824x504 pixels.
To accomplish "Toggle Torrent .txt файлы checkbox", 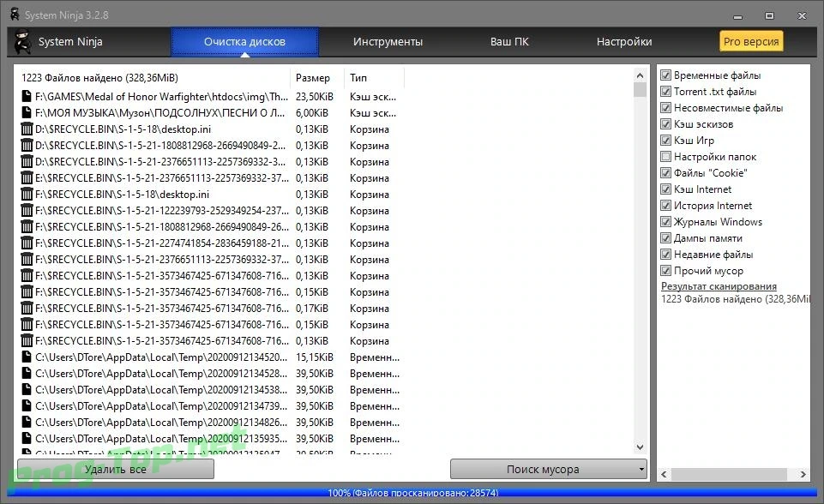I will click(666, 92).
